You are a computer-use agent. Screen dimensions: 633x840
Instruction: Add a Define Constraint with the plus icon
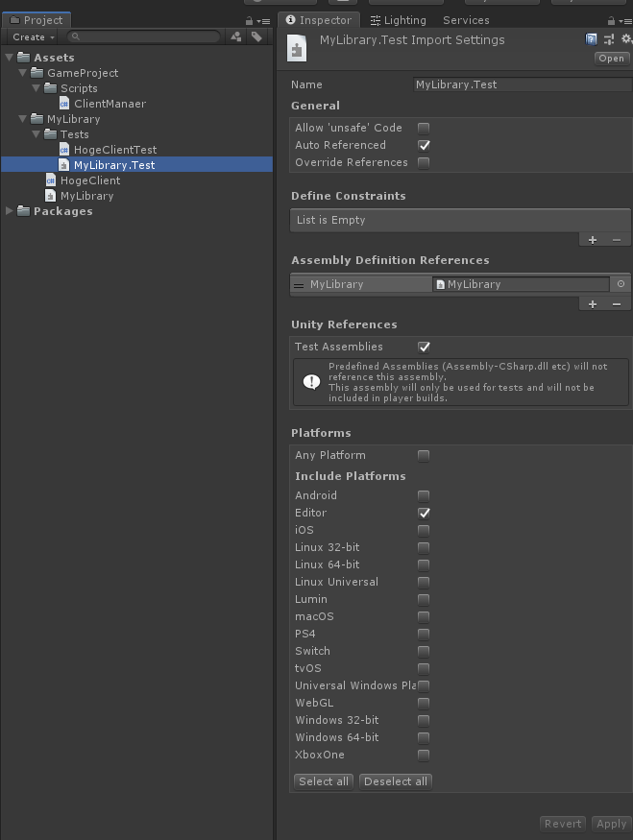(593, 239)
